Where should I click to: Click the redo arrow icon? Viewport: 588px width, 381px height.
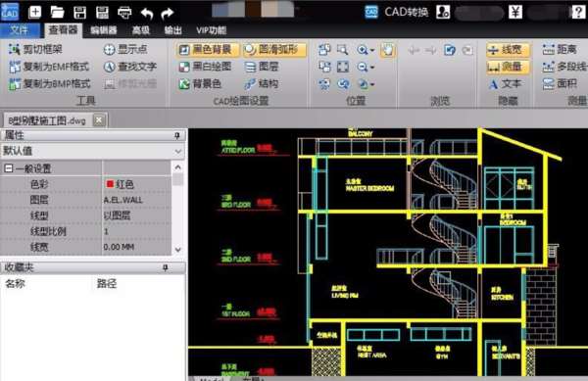(168, 13)
